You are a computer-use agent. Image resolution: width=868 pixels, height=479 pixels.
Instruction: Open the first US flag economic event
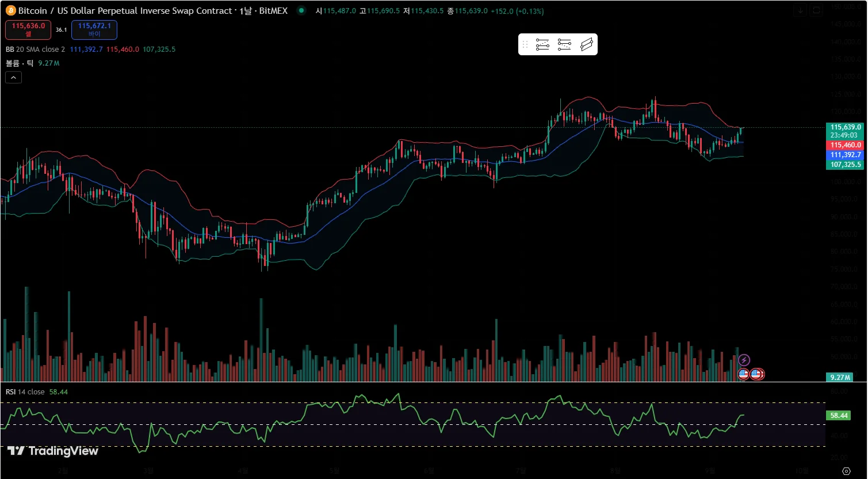point(743,374)
